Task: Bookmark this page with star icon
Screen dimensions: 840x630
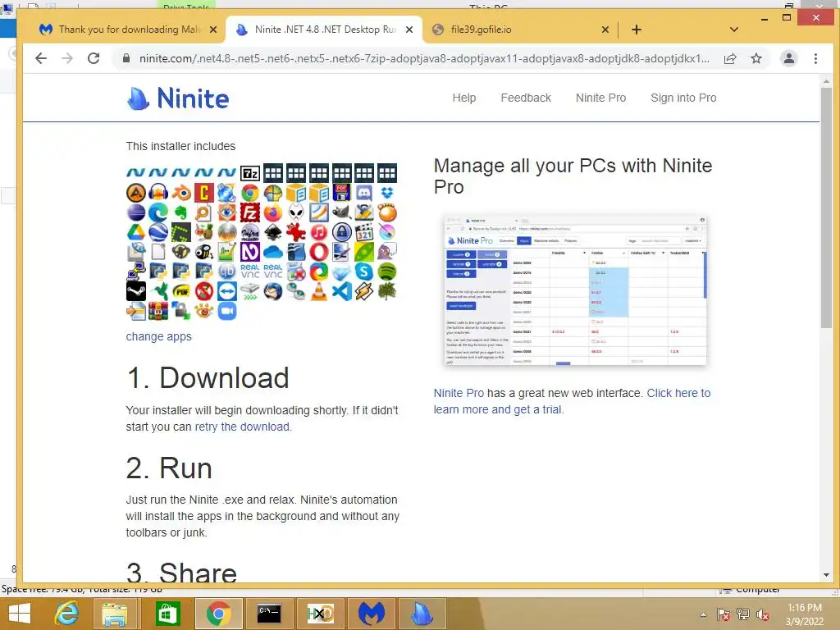Action: [756, 58]
